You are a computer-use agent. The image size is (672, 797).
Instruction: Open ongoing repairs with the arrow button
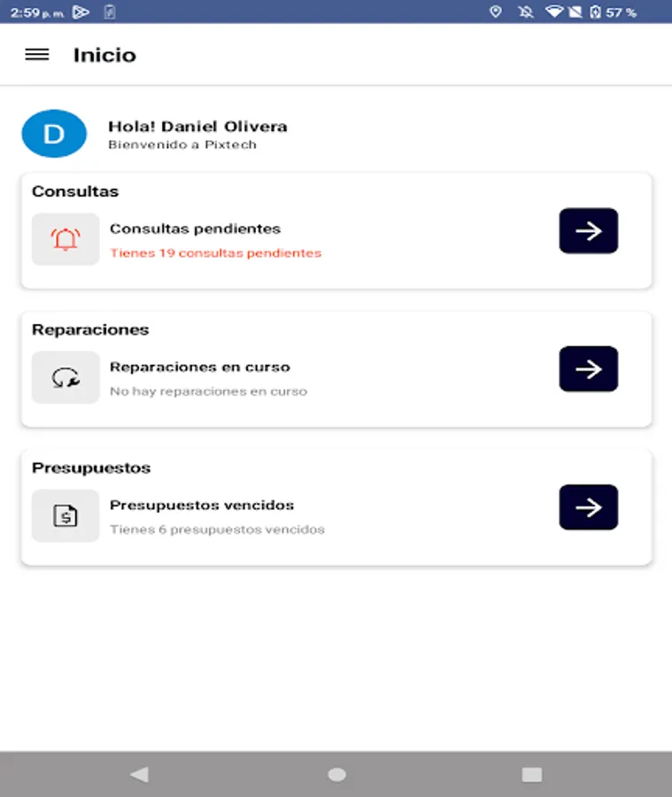588,368
